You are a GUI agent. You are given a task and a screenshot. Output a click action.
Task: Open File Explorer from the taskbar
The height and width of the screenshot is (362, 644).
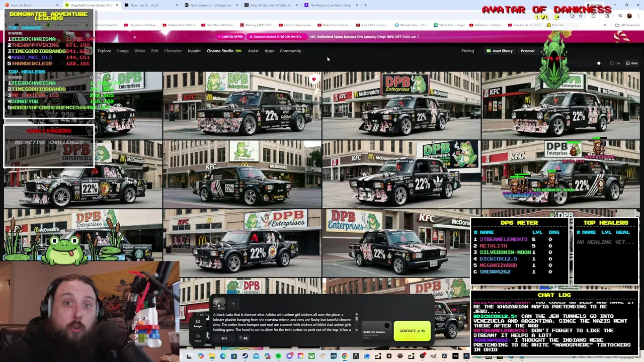pyautogui.click(x=212, y=356)
